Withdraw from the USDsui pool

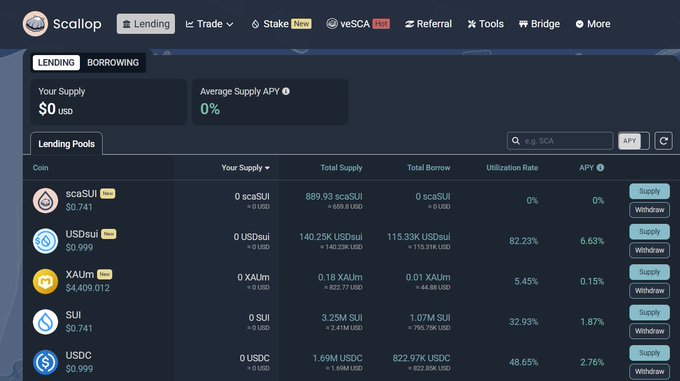coord(649,250)
